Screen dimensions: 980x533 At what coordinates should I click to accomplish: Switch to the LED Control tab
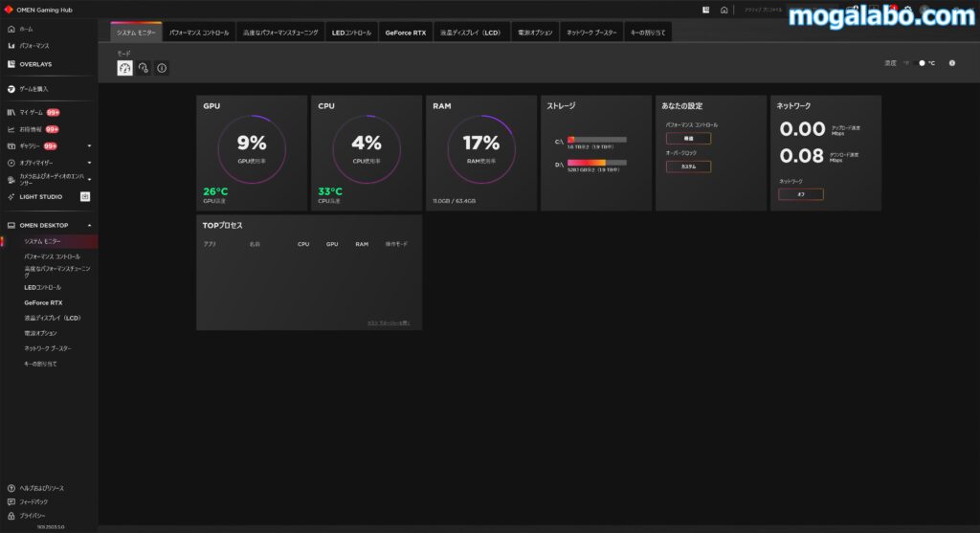click(x=351, y=33)
